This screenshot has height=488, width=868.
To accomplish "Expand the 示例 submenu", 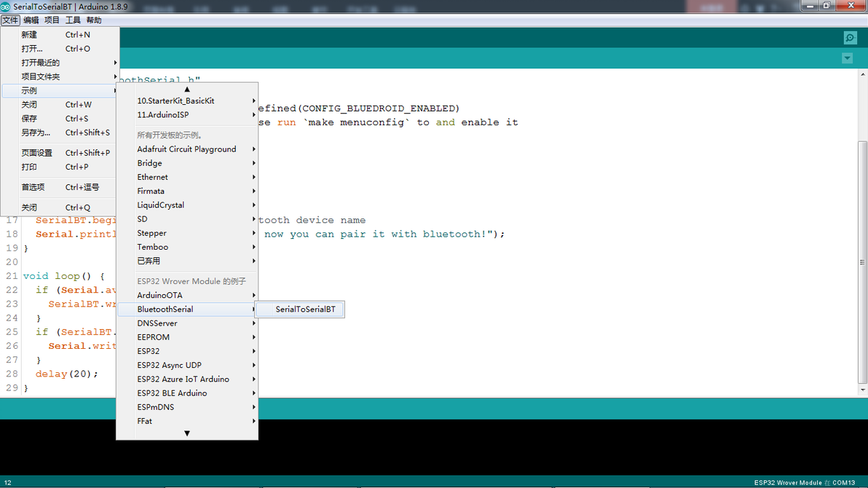I will click(60, 90).
